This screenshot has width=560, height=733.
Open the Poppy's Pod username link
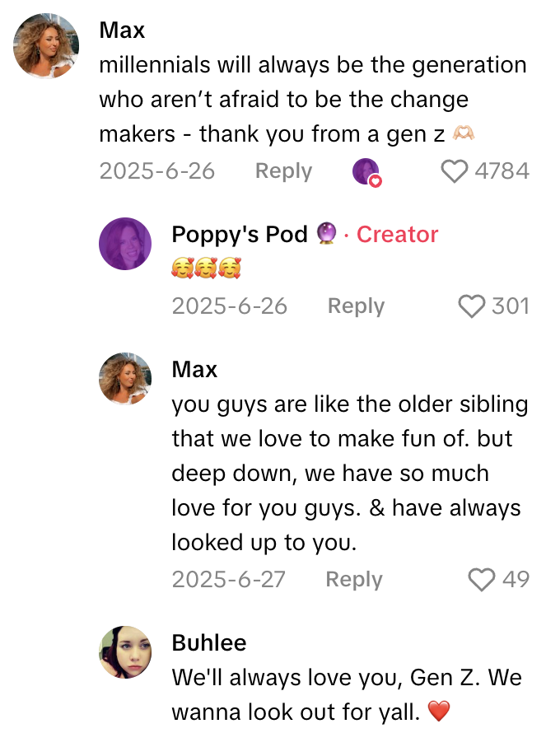point(240,235)
